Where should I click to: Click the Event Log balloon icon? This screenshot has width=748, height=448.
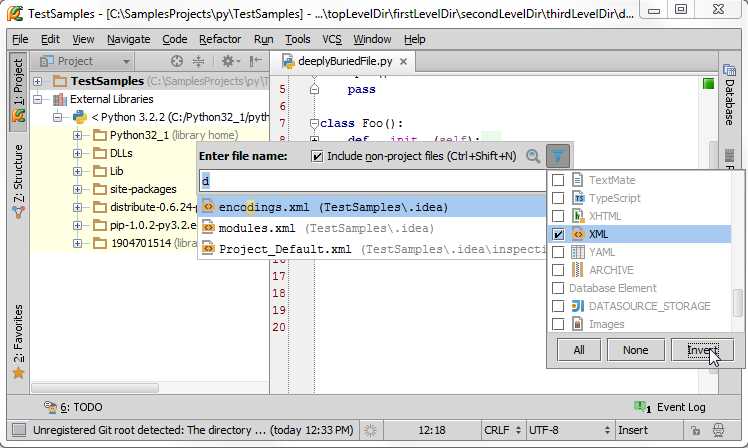pos(642,407)
